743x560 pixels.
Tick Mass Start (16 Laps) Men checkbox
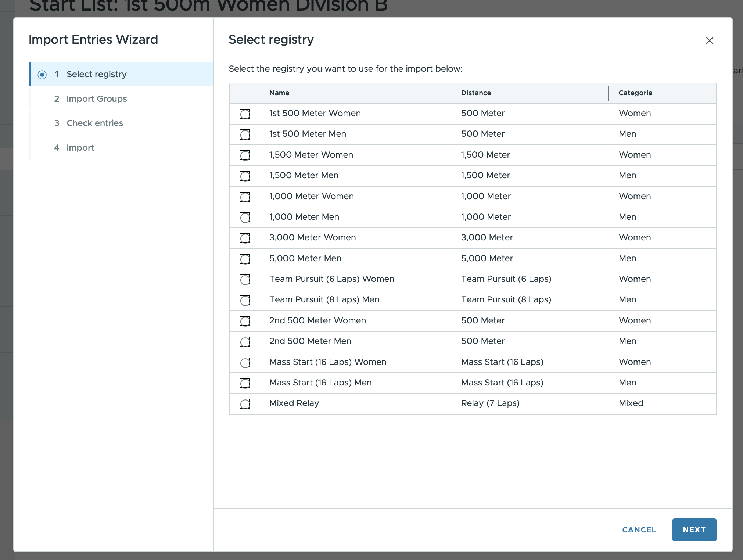(245, 383)
